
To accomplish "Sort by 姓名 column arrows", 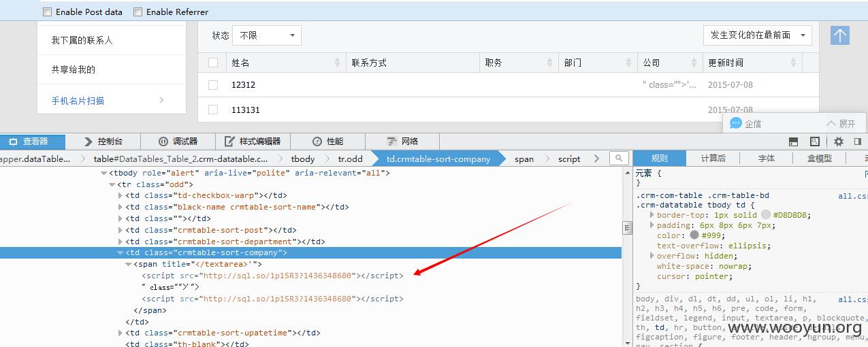I will pos(337,63).
